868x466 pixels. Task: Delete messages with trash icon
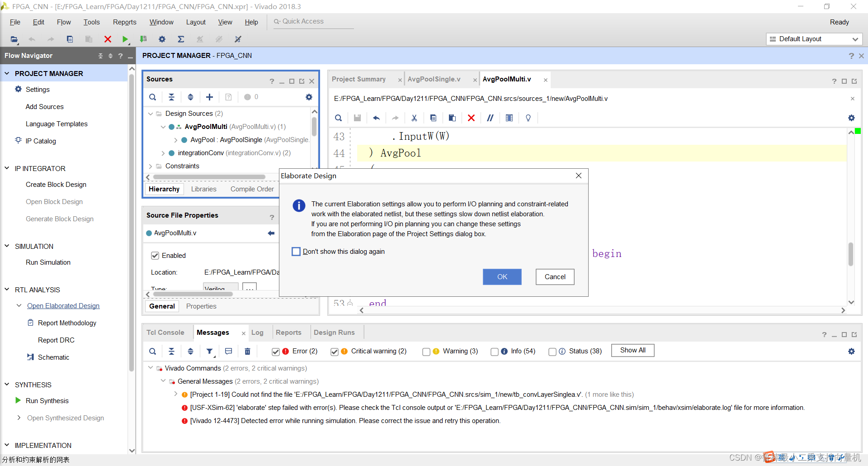(247, 351)
